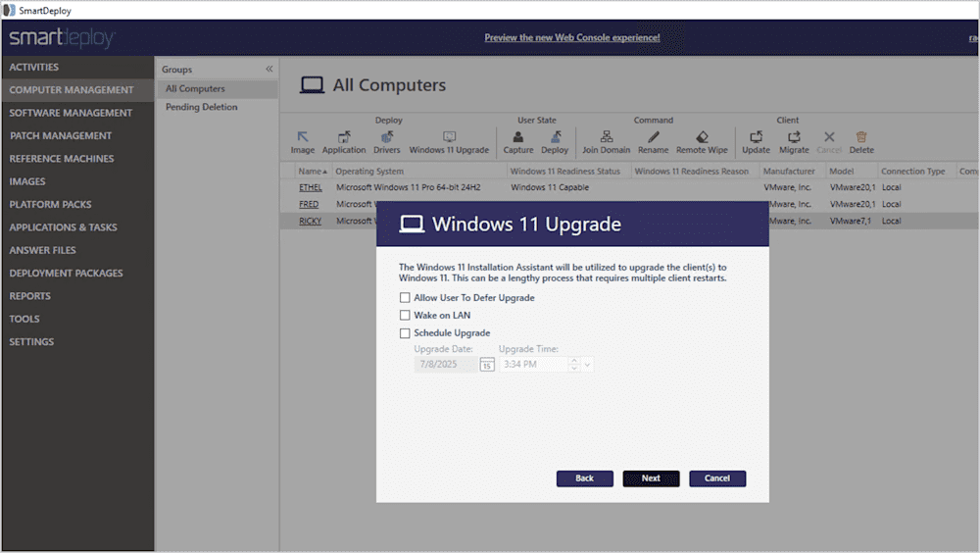
Task: Collapse the Groups panel with chevrons
Action: (x=269, y=69)
